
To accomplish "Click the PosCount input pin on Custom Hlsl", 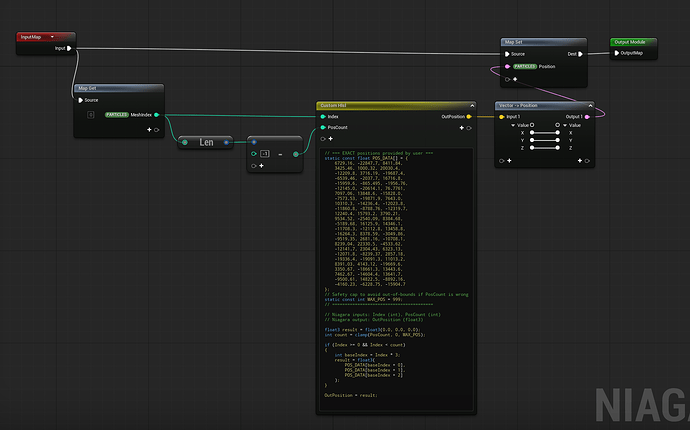I will pos(321,128).
